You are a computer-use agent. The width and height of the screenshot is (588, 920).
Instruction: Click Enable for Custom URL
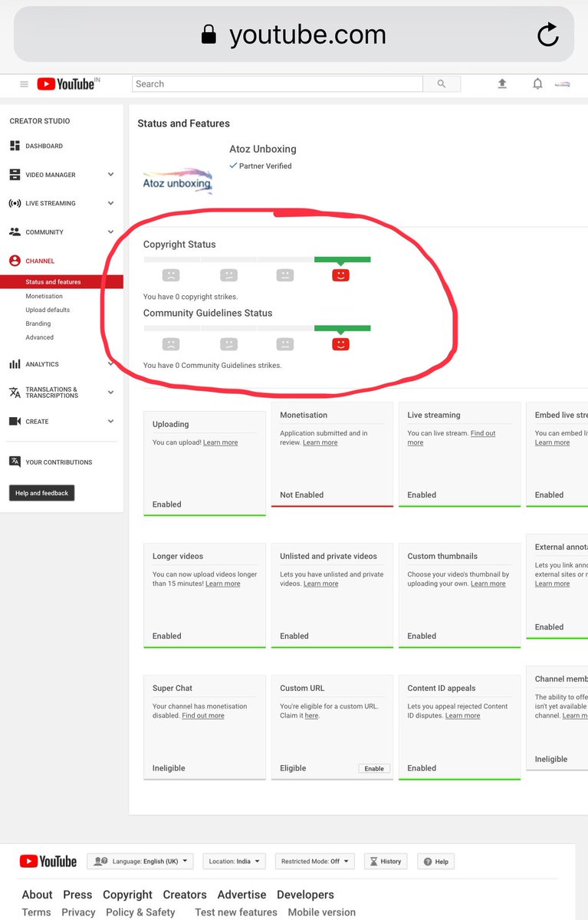374,768
